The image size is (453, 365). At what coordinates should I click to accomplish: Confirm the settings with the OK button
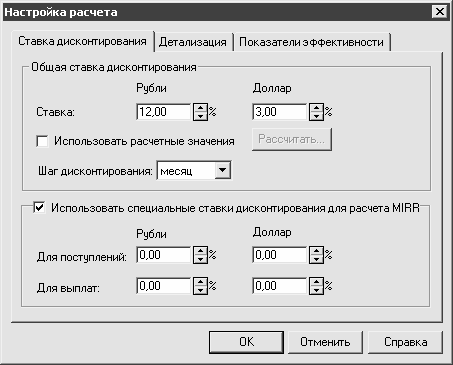point(246,342)
